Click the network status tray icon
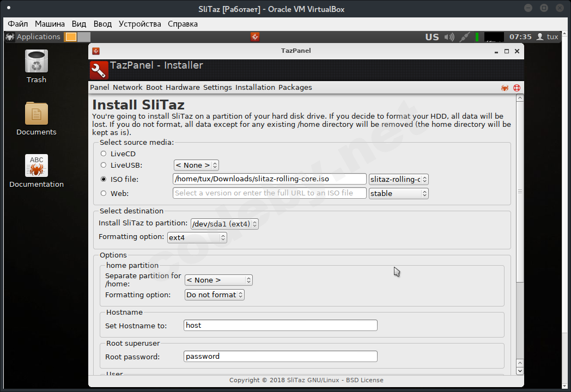Screen dimensions: 571x392 pos(464,37)
